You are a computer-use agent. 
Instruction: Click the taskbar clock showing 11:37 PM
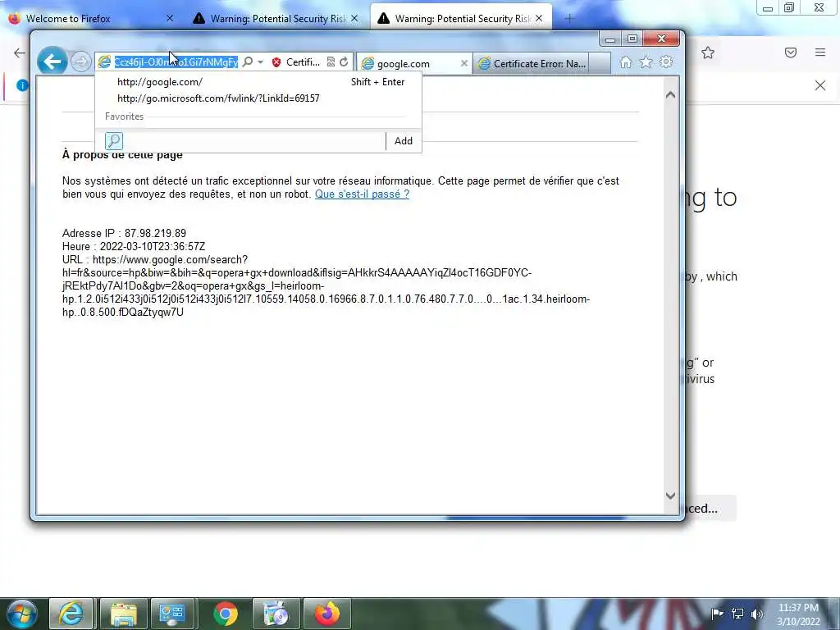pos(798,614)
